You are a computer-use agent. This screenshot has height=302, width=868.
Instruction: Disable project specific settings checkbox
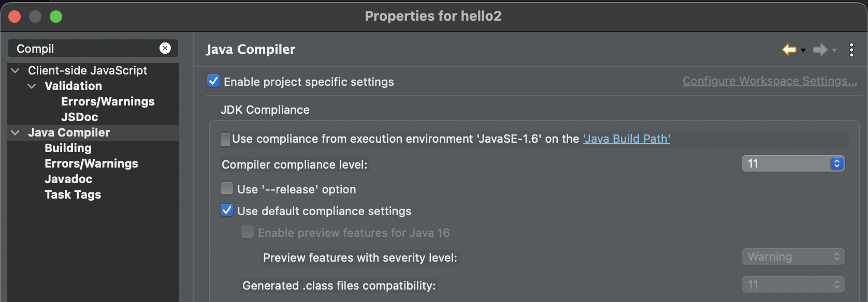(x=213, y=81)
